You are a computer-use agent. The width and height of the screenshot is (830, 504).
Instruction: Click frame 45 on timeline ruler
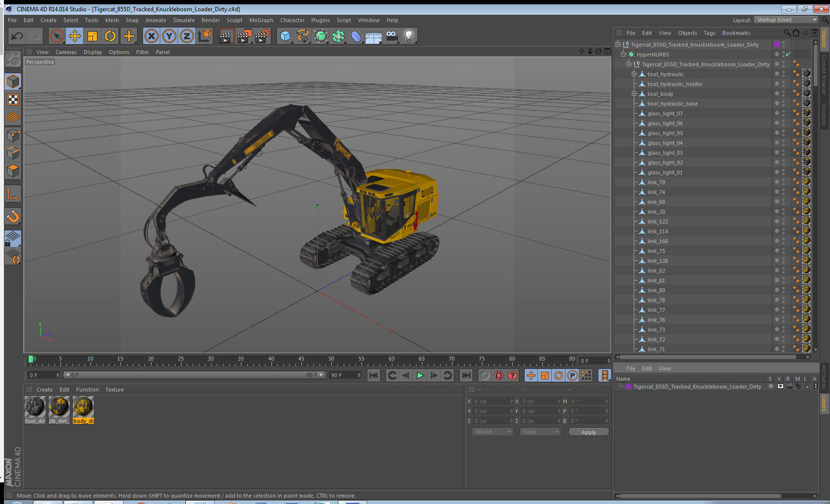coord(301,359)
